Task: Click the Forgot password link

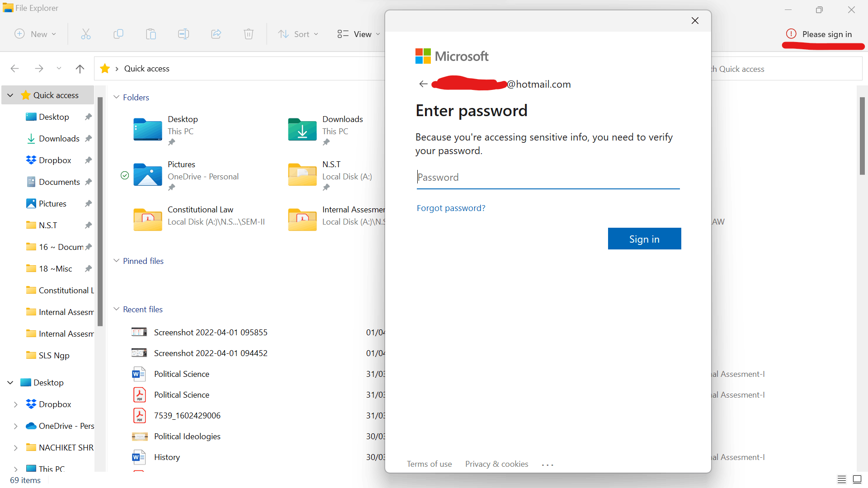Action: (x=451, y=208)
